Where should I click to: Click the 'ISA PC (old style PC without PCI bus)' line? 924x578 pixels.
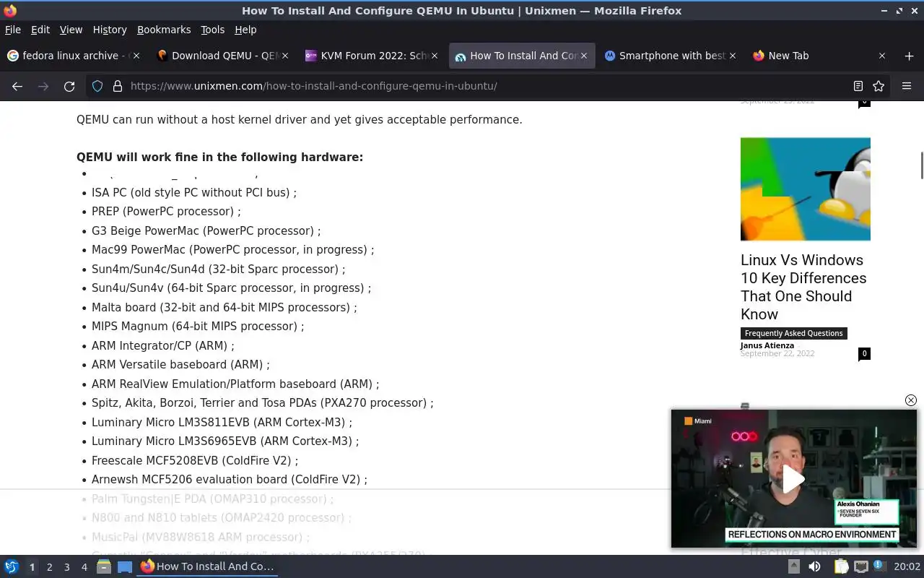tap(193, 193)
